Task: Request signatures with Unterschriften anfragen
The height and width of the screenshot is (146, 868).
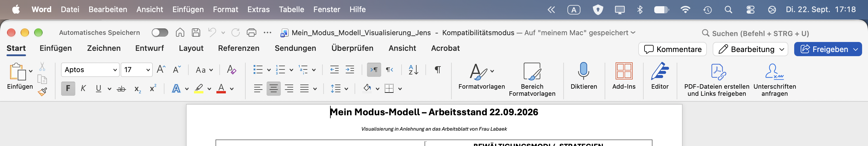Action: pos(775,80)
